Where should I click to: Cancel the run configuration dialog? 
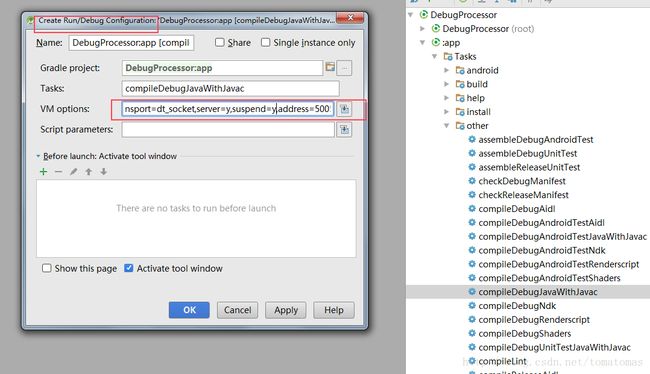238,310
